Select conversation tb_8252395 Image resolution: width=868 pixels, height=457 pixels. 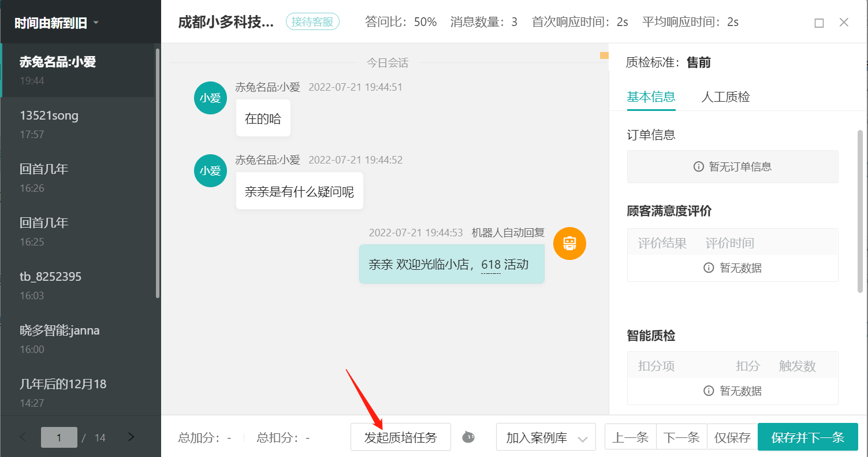point(79,285)
